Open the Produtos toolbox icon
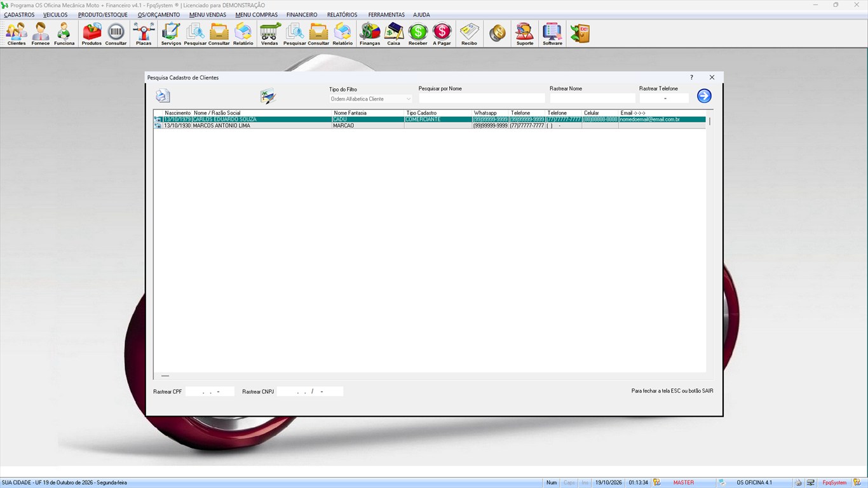This screenshot has height=488, width=868. click(x=92, y=34)
